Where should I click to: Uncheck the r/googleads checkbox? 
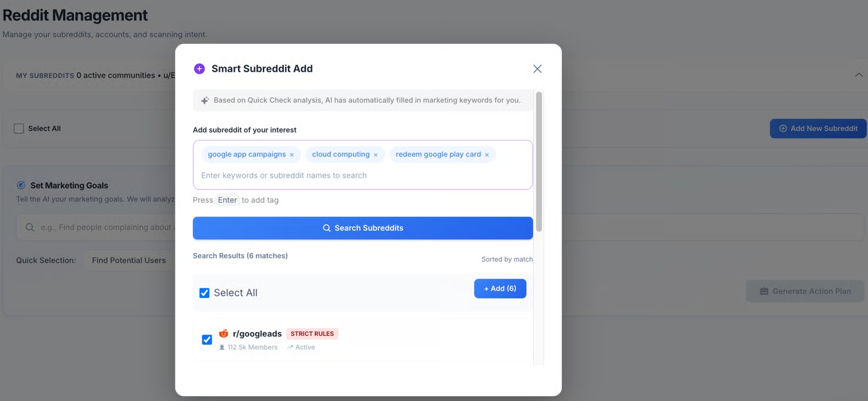207,340
